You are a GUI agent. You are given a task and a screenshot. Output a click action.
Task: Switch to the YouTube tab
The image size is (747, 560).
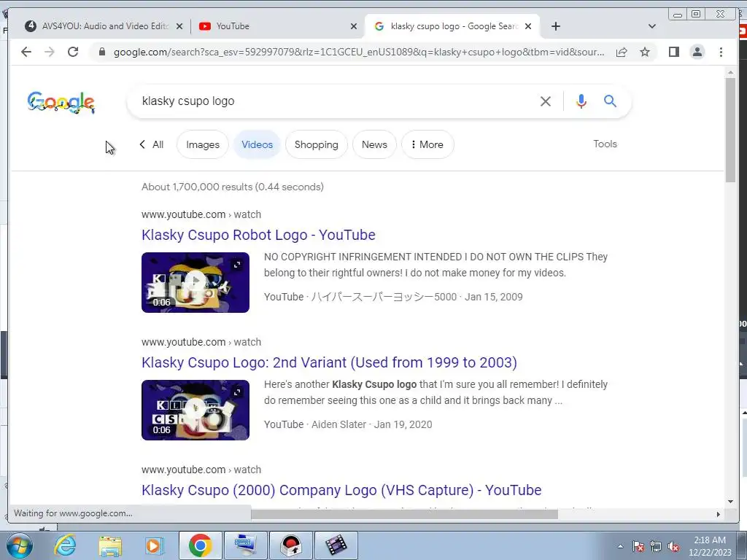(x=276, y=26)
